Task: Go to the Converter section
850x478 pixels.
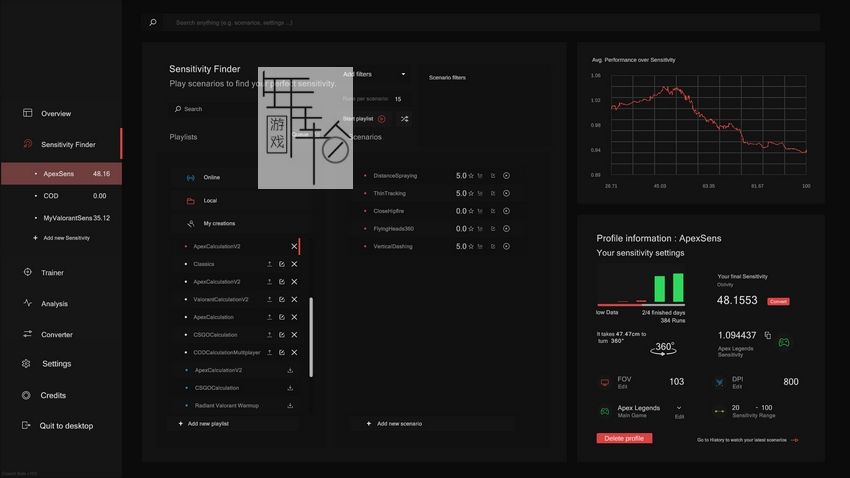Action: coord(56,335)
